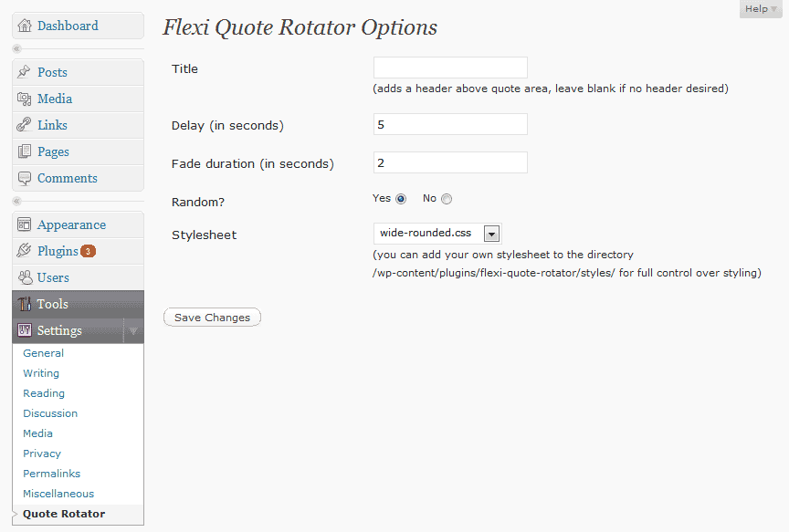Open the Discussion settings page
Image resolution: width=789 pixels, height=532 pixels.
click(50, 413)
